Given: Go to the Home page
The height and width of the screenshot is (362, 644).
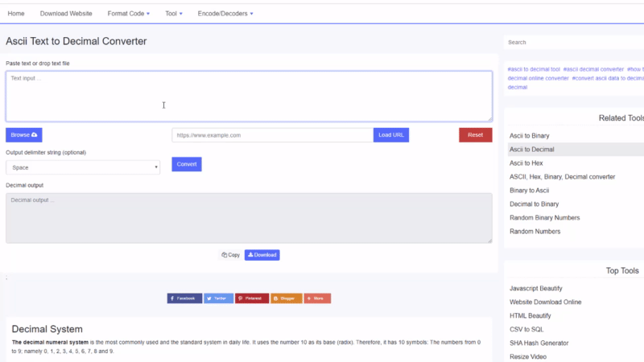Looking at the screenshot, I should (16, 14).
